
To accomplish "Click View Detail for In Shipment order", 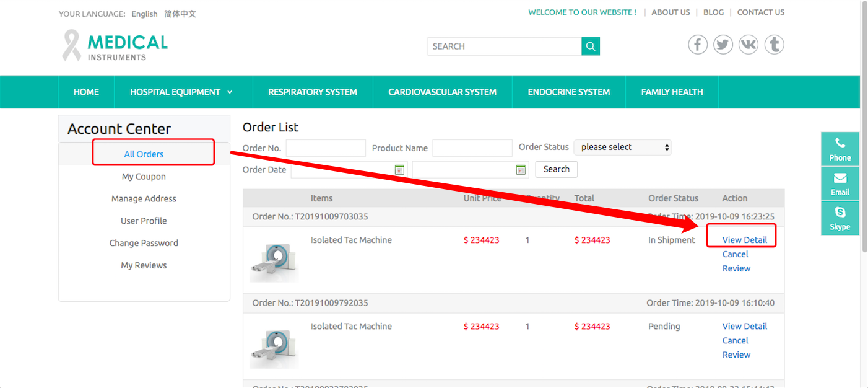I will point(744,240).
